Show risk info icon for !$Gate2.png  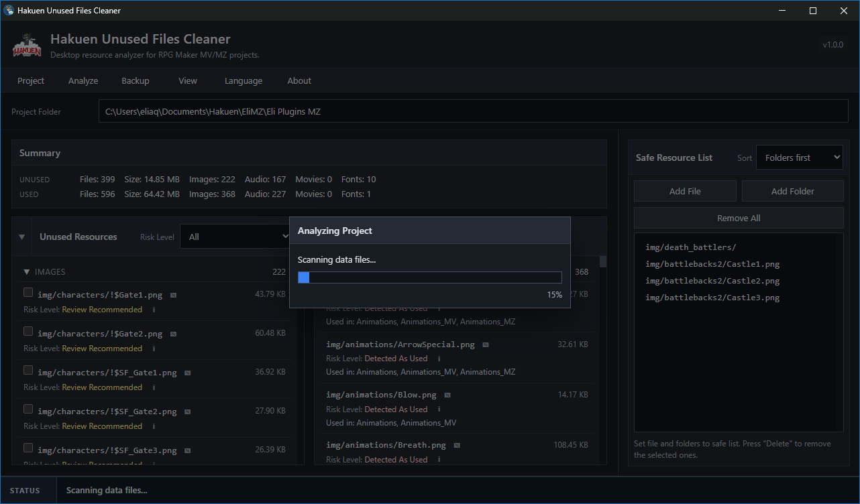[x=154, y=349]
